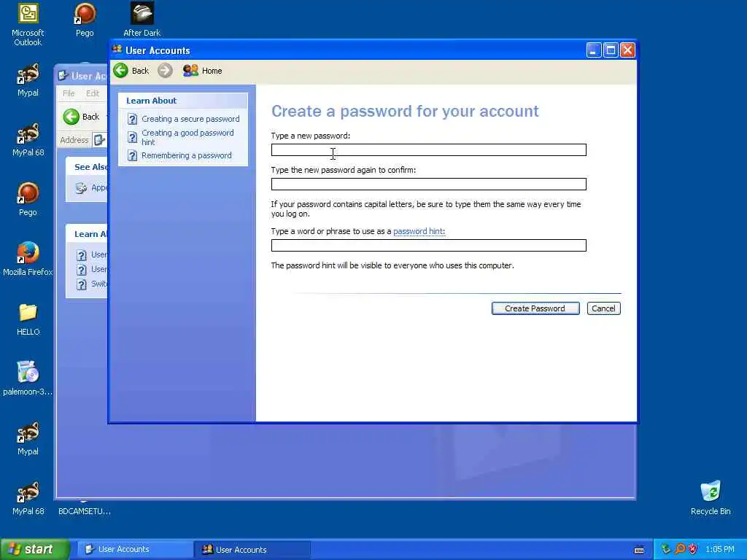
Task: Select the Pego icon above Mozilla Firefox
Action: (28, 200)
